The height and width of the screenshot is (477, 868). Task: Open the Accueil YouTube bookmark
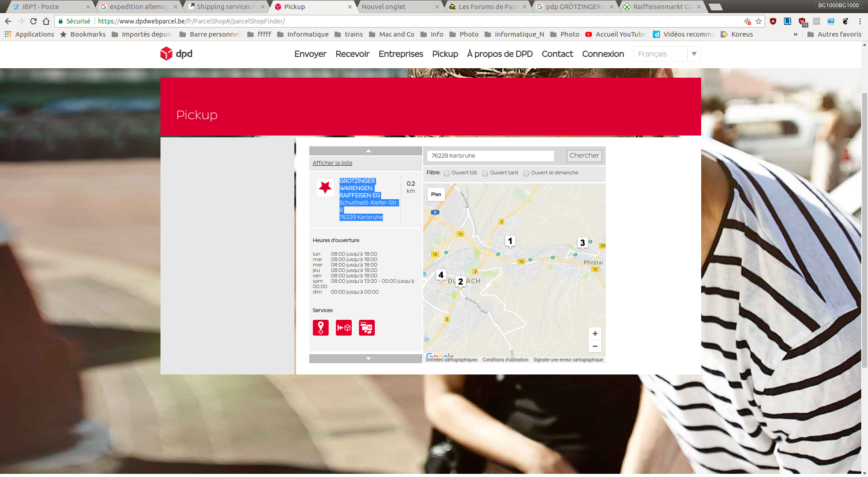(615, 34)
